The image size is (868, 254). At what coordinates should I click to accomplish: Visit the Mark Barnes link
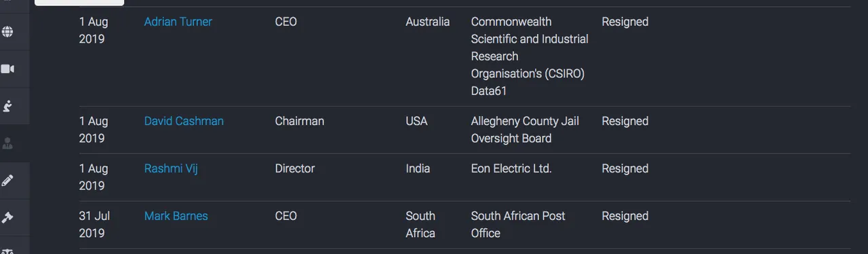click(x=176, y=216)
